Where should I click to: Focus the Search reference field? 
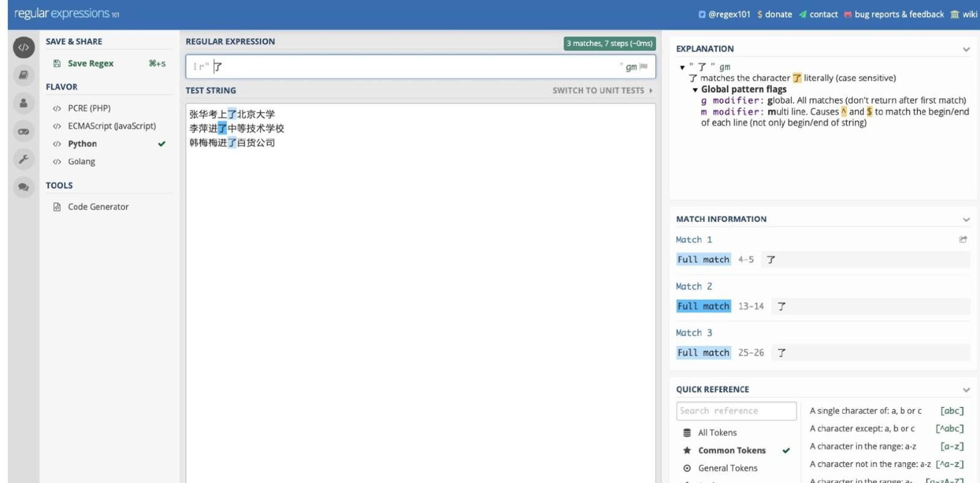[x=736, y=411]
